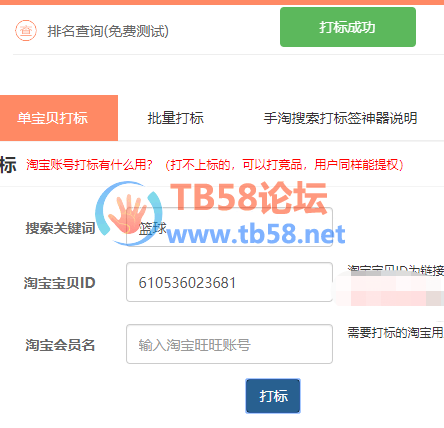Click the pixelated area beside 淘宝宝贝ID field
Viewport: 444px width, 428px height.
point(388,289)
